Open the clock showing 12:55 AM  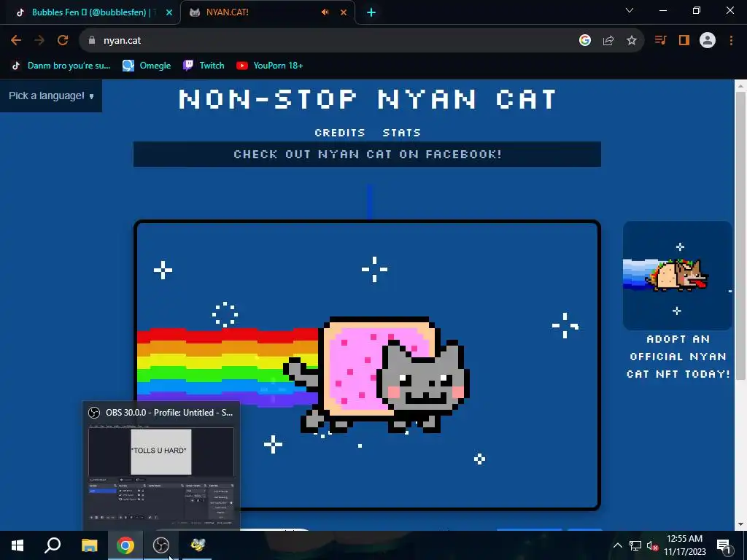click(684, 545)
